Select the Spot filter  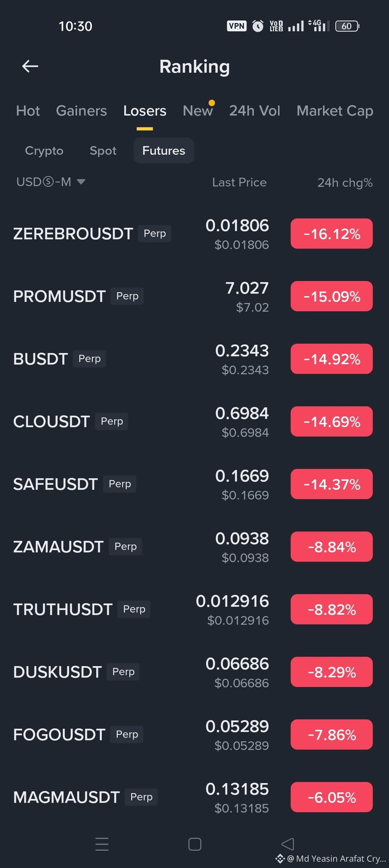(x=103, y=150)
